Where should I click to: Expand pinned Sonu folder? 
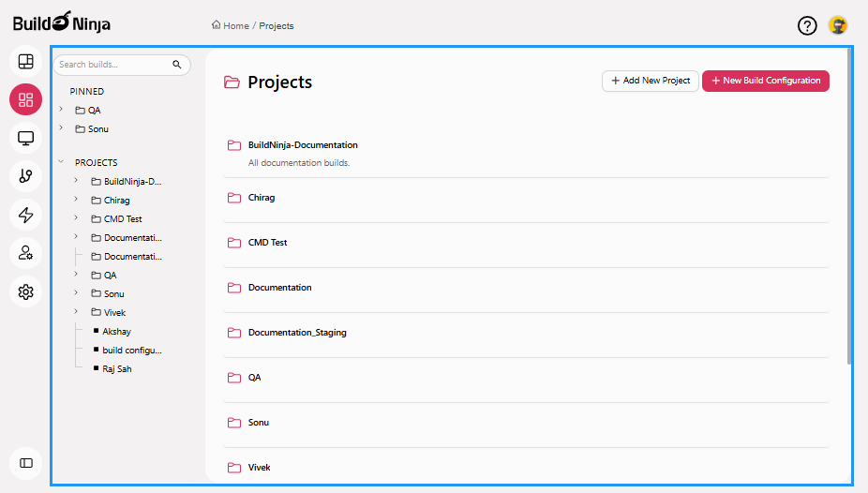pyautogui.click(x=61, y=128)
